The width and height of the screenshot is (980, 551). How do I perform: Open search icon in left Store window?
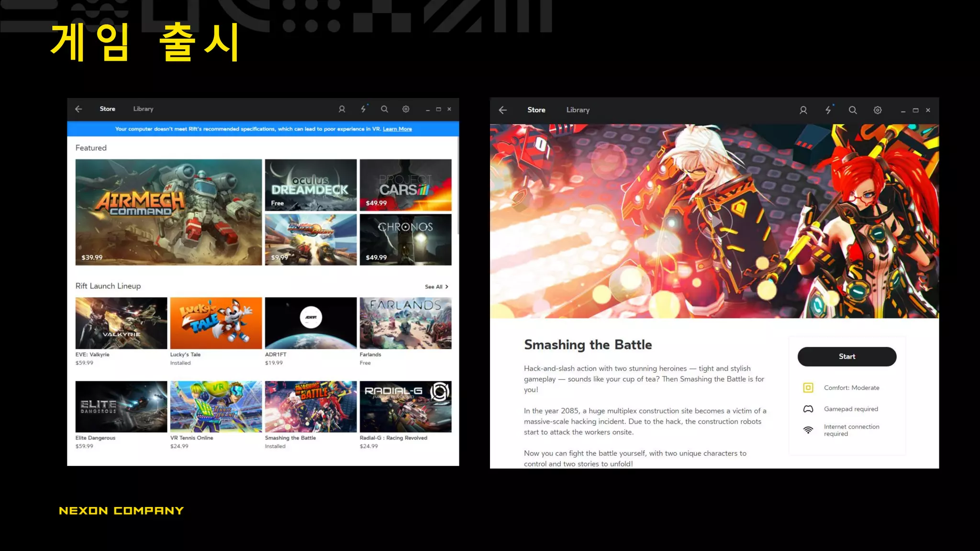[384, 109]
